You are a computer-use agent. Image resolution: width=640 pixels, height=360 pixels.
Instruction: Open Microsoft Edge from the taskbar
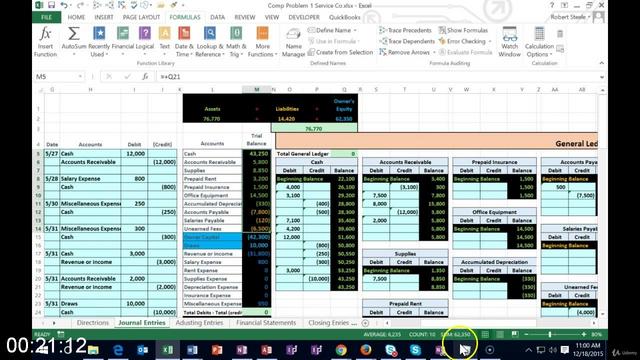(118, 350)
